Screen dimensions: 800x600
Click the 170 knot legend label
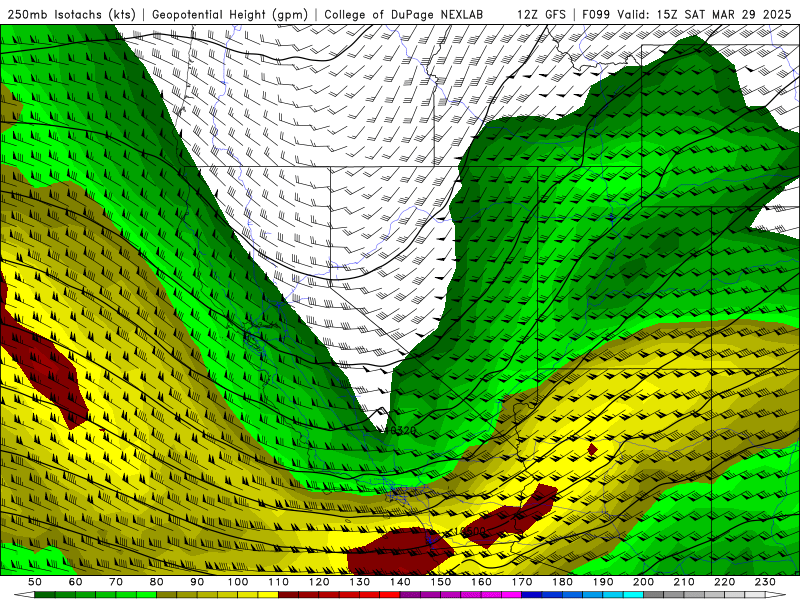coord(522,582)
